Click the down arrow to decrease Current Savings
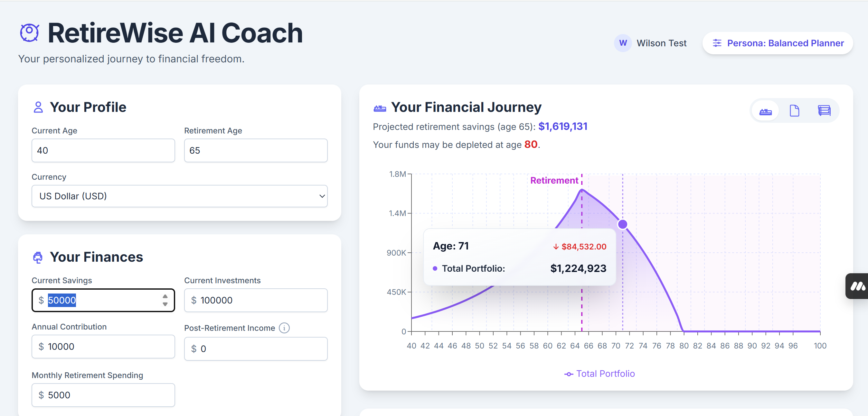The height and width of the screenshot is (416, 868). click(165, 304)
